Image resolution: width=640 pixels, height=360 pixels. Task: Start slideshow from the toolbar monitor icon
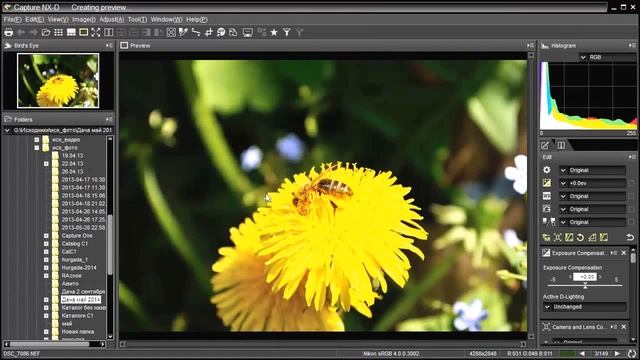[247, 32]
